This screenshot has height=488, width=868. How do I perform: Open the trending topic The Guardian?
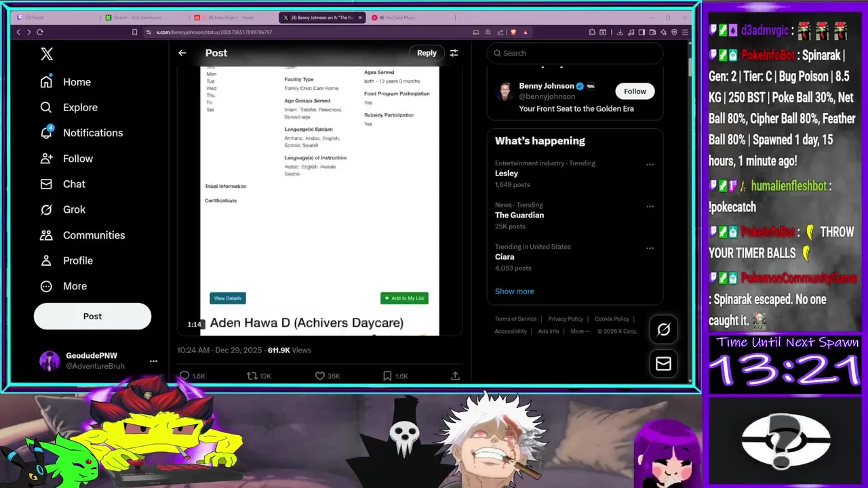[519, 215]
